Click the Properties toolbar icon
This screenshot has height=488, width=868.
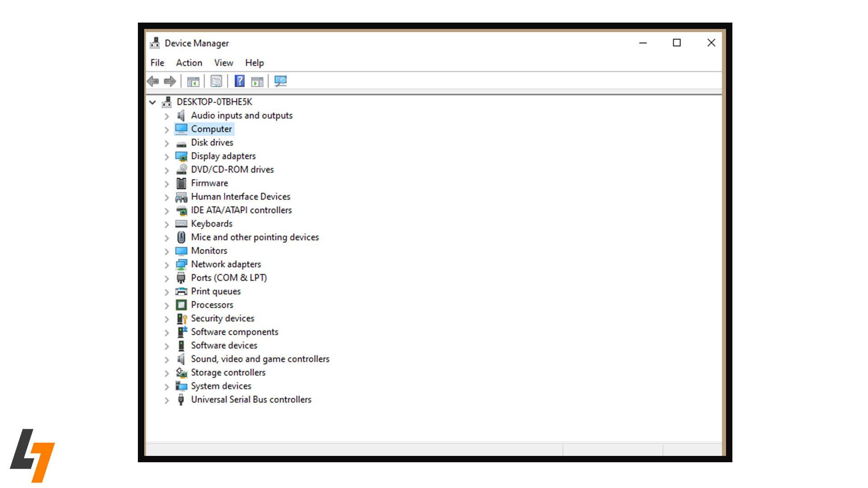(x=216, y=81)
